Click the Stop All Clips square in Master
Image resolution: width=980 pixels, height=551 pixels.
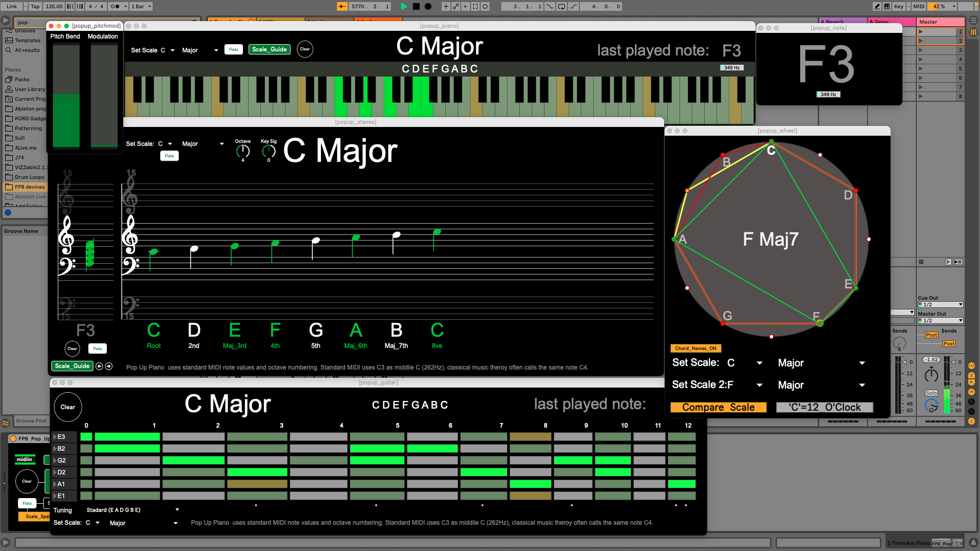tap(921, 262)
